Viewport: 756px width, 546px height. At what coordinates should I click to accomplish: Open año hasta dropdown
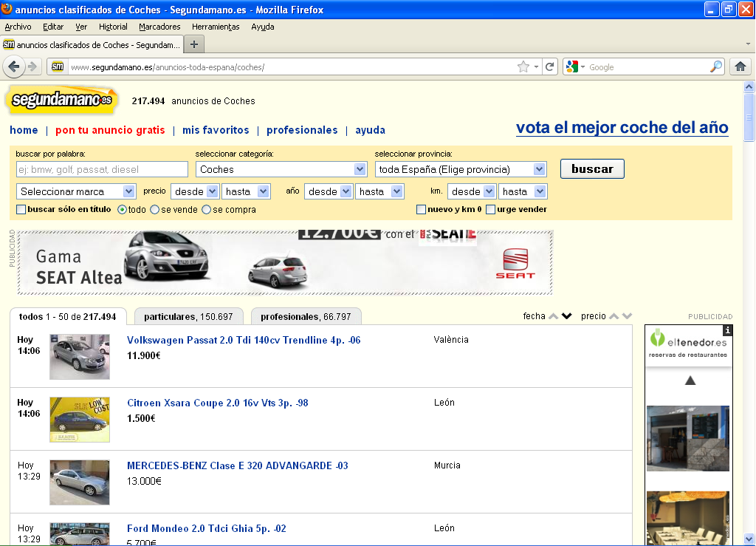[379, 191]
